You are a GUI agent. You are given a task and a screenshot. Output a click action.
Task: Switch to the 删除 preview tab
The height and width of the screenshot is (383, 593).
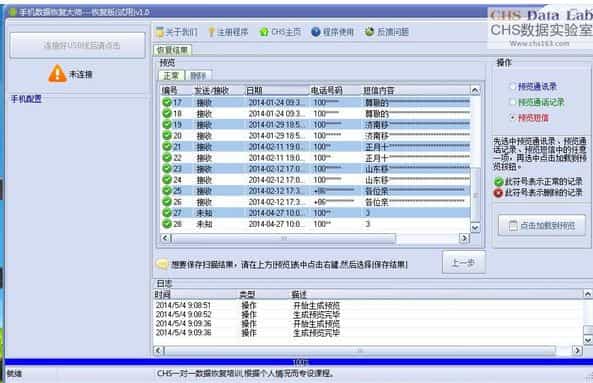click(198, 76)
